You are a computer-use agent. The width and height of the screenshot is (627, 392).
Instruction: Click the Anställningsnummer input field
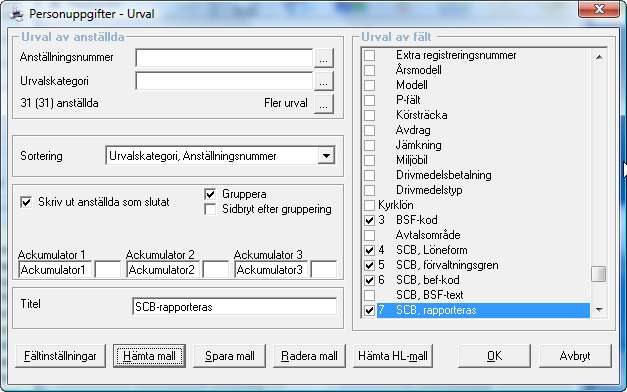point(224,58)
